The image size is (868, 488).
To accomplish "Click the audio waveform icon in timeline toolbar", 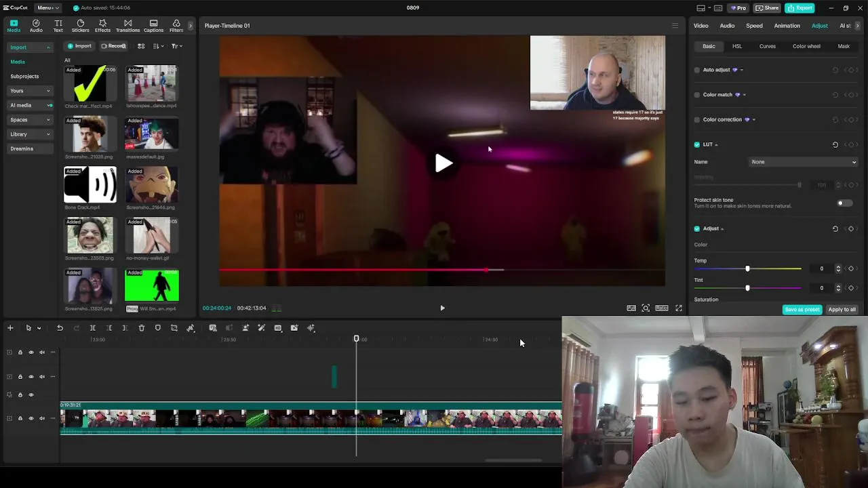I will 311,328.
